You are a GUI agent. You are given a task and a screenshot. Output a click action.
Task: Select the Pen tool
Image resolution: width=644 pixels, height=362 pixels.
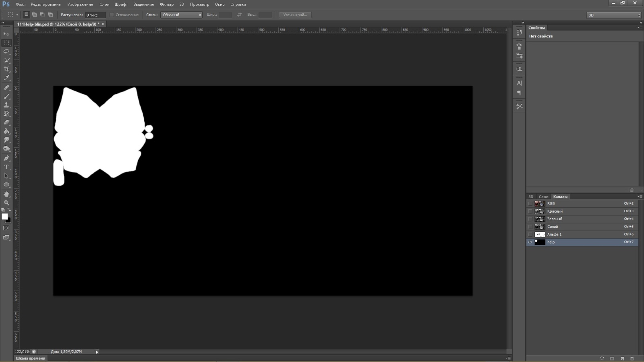tap(6, 158)
